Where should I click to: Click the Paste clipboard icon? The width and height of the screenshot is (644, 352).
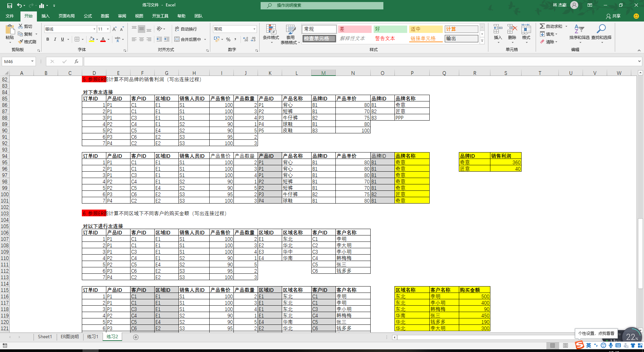[10, 29]
